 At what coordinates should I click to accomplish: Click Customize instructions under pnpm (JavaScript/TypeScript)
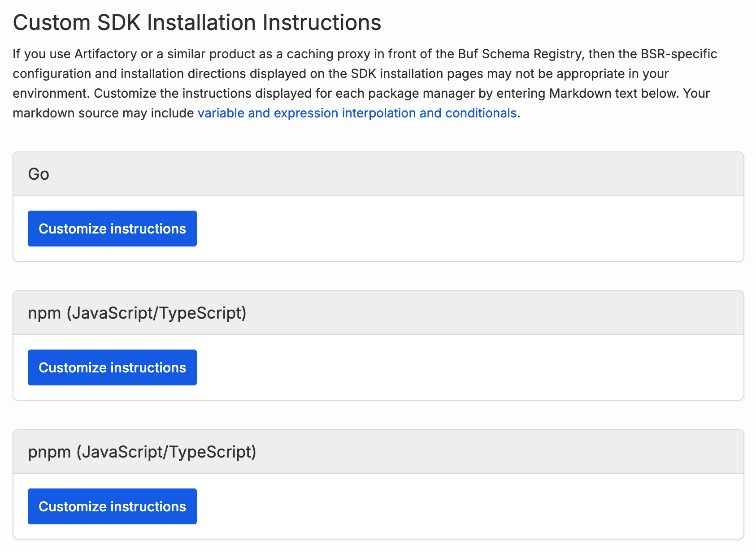coord(112,506)
